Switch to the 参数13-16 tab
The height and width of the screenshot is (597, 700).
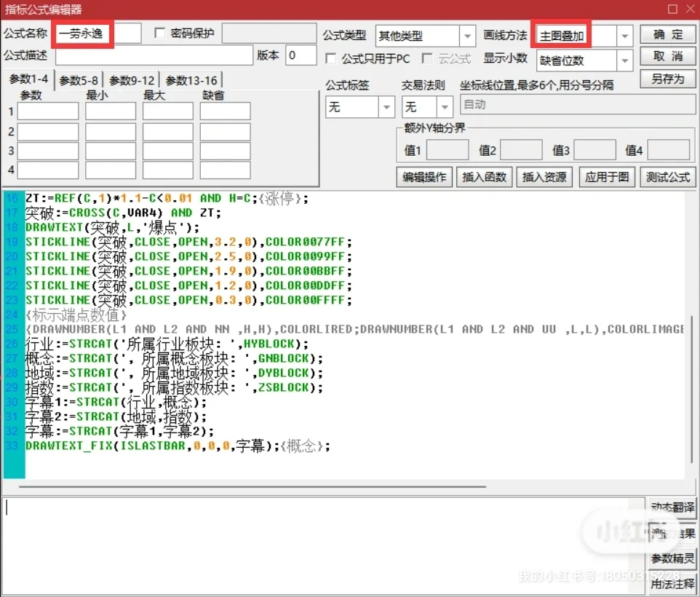coord(191,80)
